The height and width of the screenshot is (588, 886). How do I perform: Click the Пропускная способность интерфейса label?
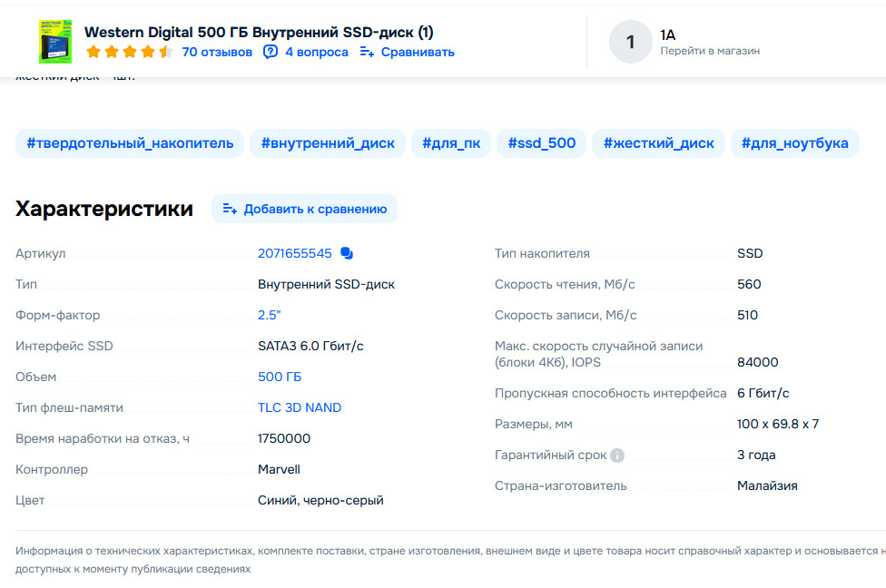[x=611, y=393]
